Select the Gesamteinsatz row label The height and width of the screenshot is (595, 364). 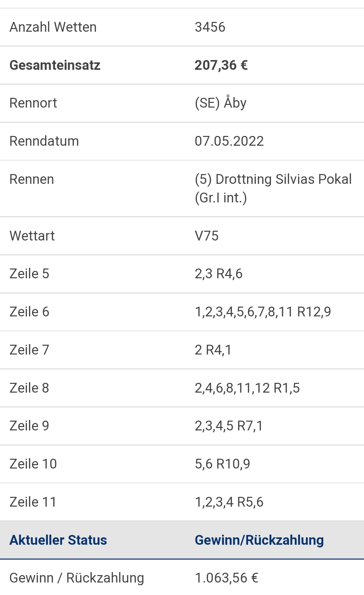click(55, 65)
